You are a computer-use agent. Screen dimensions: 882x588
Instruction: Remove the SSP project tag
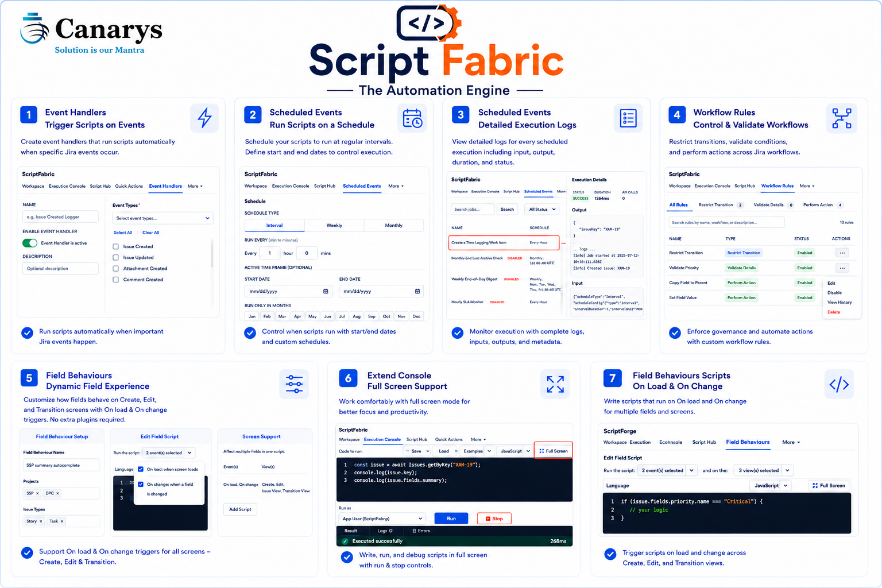point(38,493)
